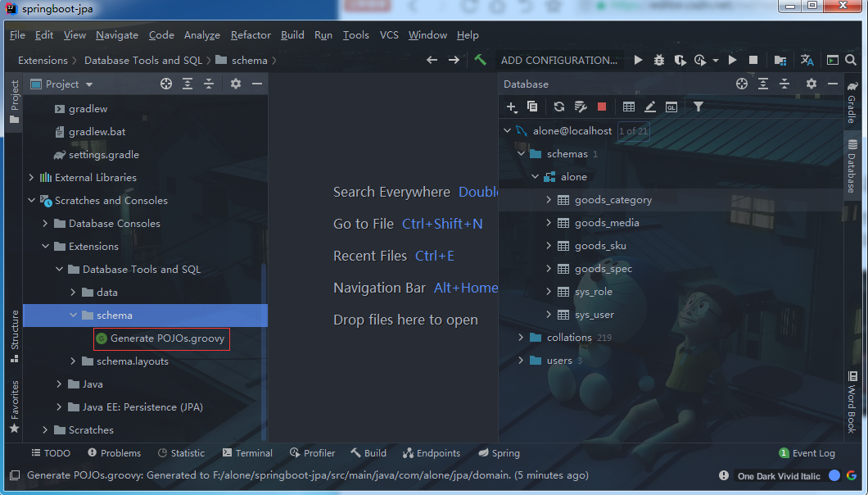
Task: Select settings.gradle file
Action: tap(103, 155)
